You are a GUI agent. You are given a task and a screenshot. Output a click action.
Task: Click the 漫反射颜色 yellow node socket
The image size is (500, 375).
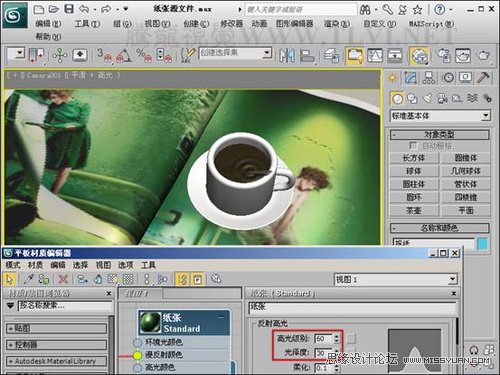(137, 355)
